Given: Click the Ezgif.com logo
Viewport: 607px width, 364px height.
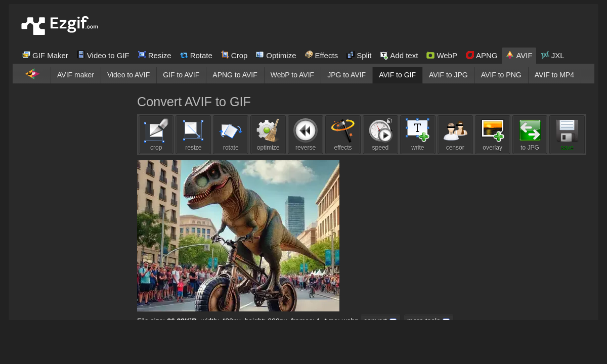Looking at the screenshot, I should [x=59, y=25].
